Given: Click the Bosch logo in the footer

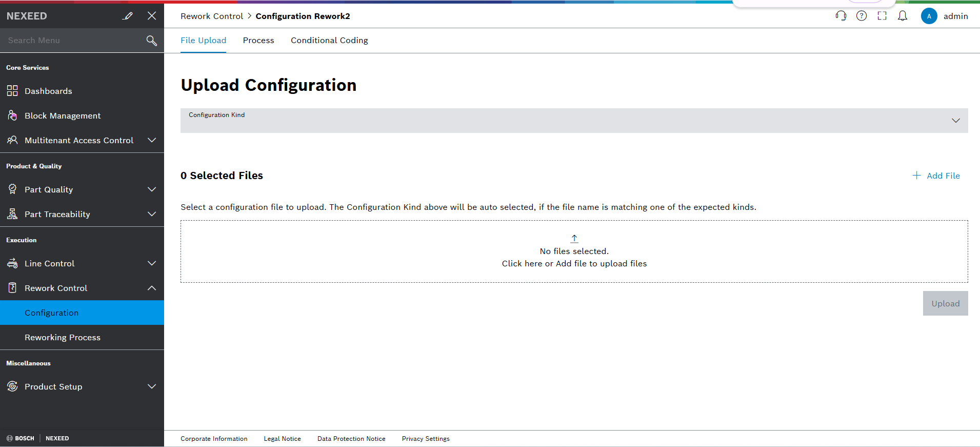Looking at the screenshot, I should click(21, 438).
